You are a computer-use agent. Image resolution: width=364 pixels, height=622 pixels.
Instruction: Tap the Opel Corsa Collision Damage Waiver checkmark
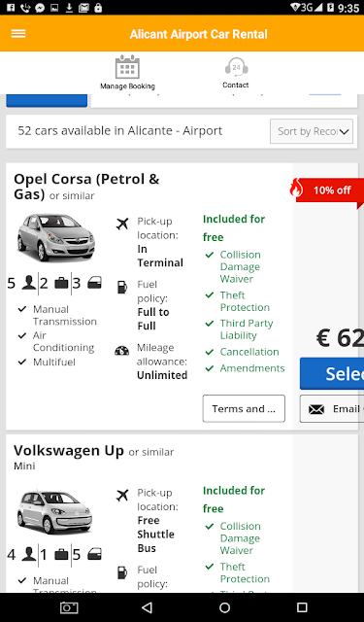point(210,255)
